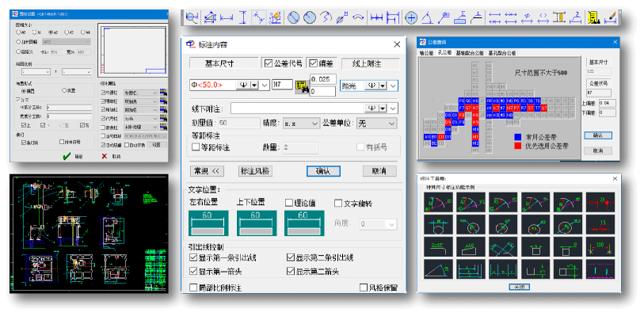Select the center mark crosshair circle tool
Image resolution: width=644 pixels, height=316 pixels.
click(411, 17)
